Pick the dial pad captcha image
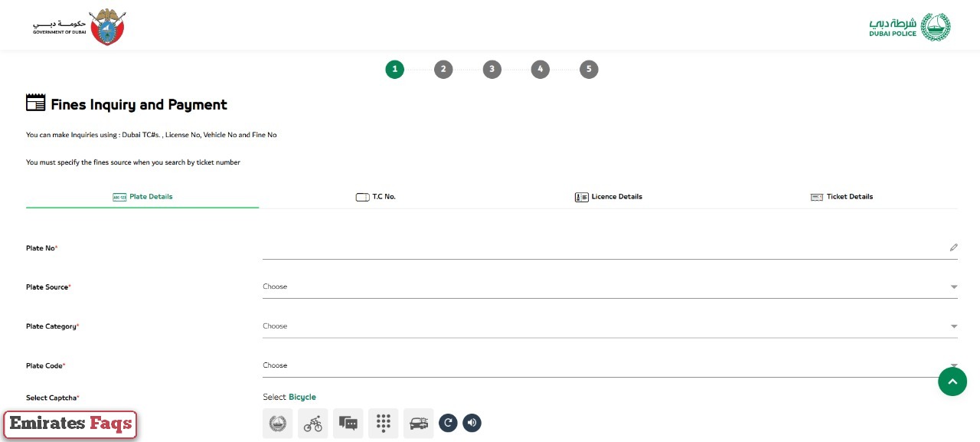Image resolution: width=980 pixels, height=442 pixels. tap(384, 423)
